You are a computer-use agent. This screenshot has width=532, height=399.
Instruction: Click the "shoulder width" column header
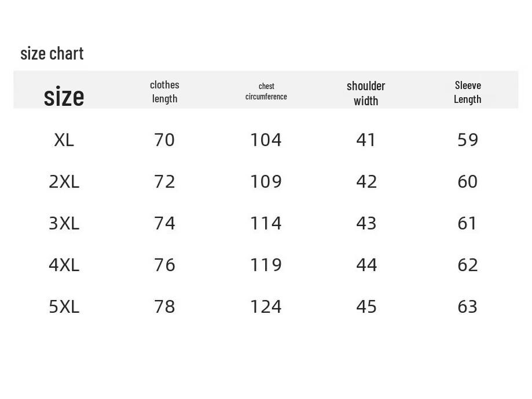pyautogui.click(x=366, y=93)
